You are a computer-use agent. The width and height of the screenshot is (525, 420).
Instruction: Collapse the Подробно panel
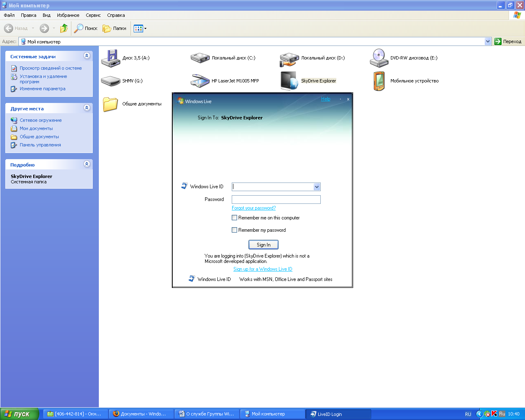tap(87, 164)
